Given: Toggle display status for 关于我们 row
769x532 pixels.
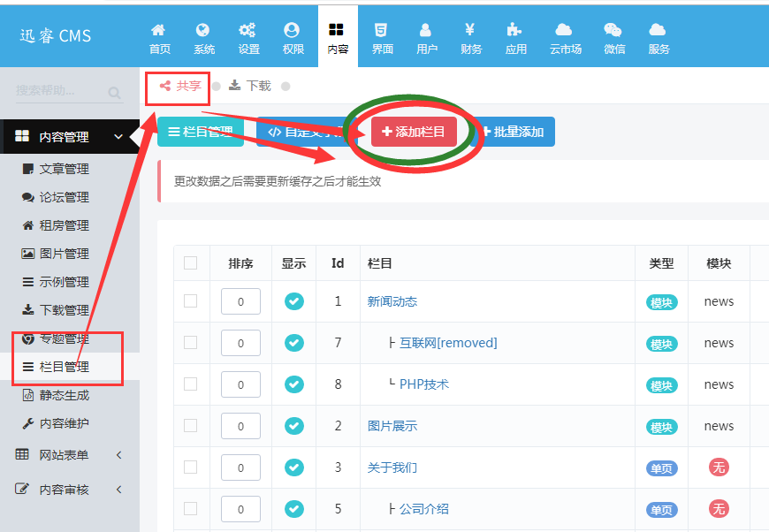Looking at the screenshot, I should tap(294, 467).
